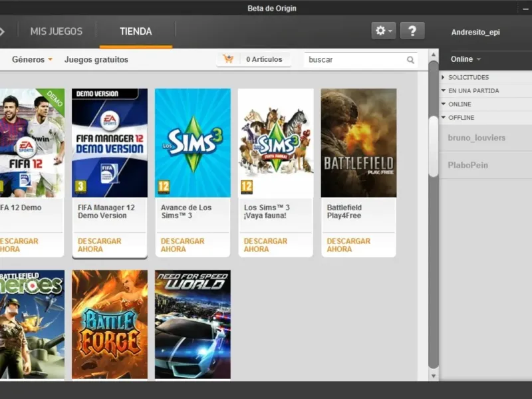The width and height of the screenshot is (532, 399).
Task: Click the store vertical scrollbar thumb
Action: coord(434,146)
